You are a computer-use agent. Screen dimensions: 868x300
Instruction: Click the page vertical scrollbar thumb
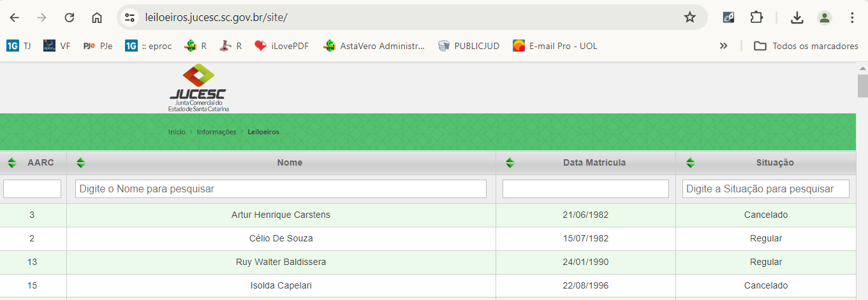pyautogui.click(x=862, y=85)
